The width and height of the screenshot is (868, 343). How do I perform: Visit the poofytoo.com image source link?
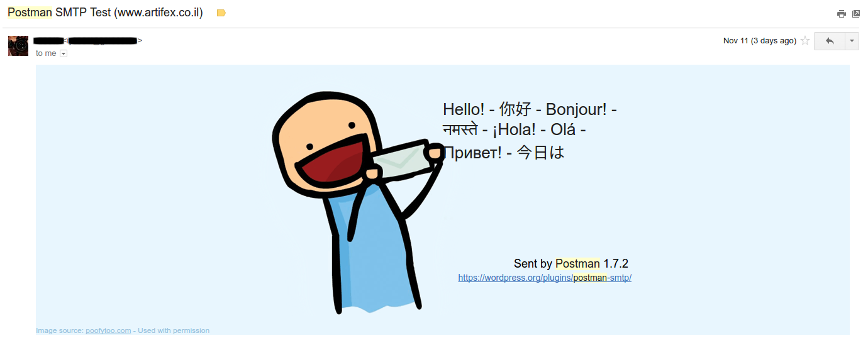pyautogui.click(x=108, y=330)
